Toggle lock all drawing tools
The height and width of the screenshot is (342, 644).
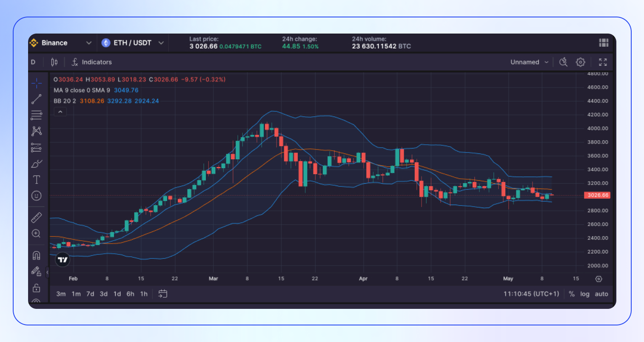pos(37,288)
